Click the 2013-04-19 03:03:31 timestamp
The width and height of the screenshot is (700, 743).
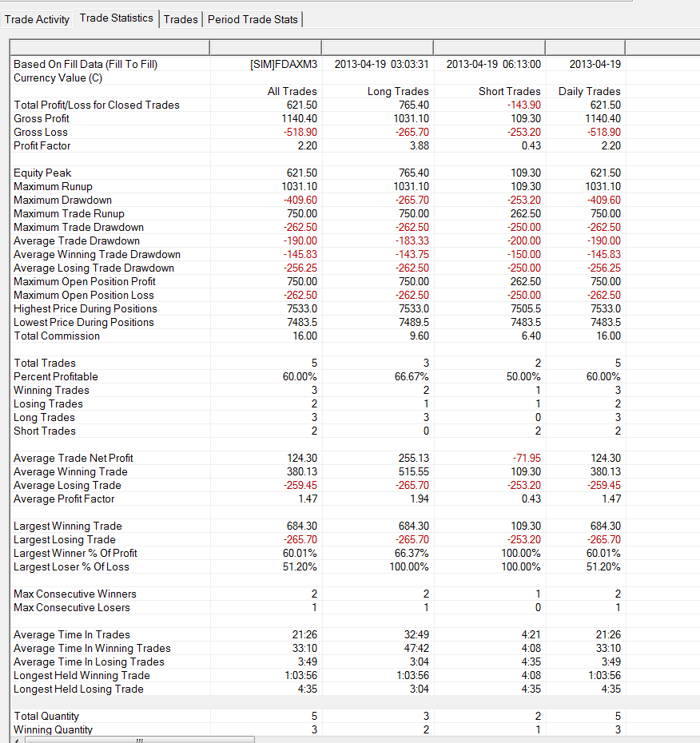(381, 65)
